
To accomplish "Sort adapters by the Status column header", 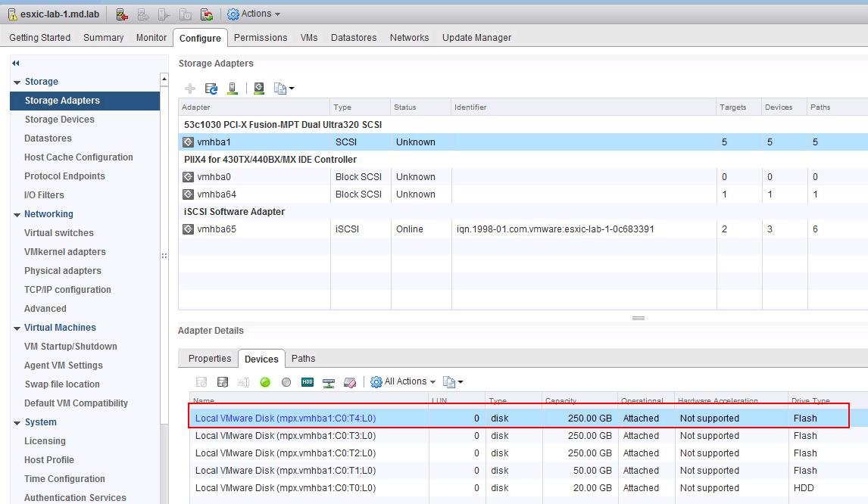I will [420, 107].
